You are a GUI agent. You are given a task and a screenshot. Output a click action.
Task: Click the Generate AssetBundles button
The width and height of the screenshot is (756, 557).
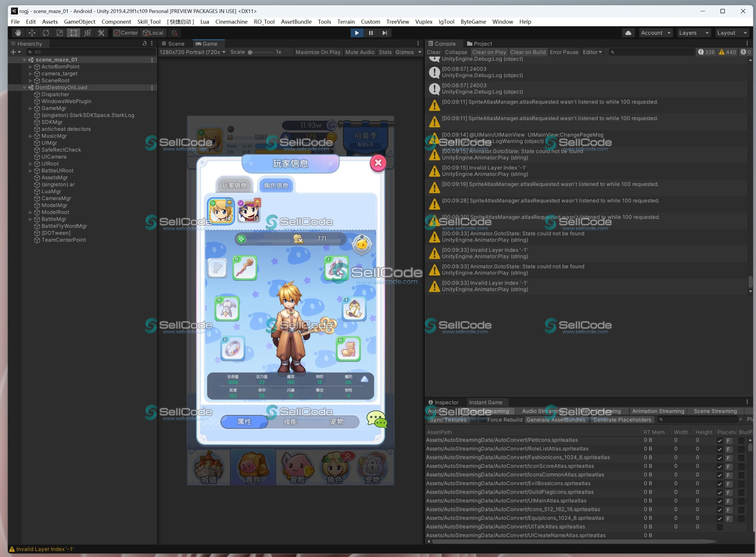[555, 420]
